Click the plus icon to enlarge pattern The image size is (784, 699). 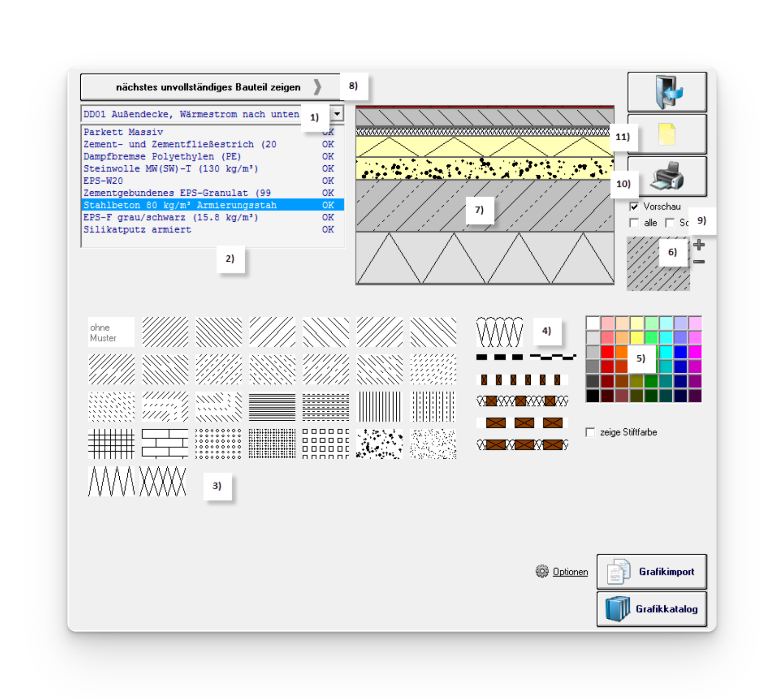coord(699,245)
